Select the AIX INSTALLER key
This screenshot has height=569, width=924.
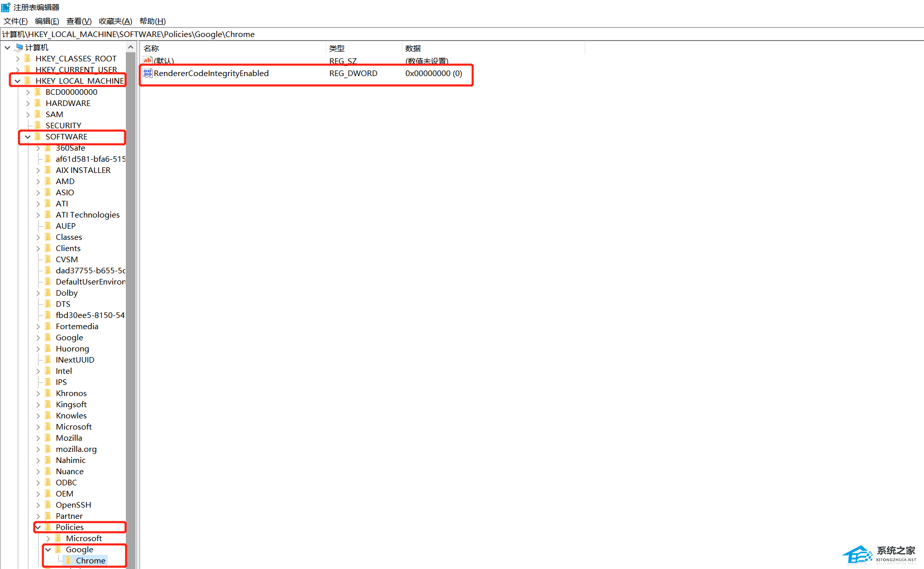click(x=83, y=170)
